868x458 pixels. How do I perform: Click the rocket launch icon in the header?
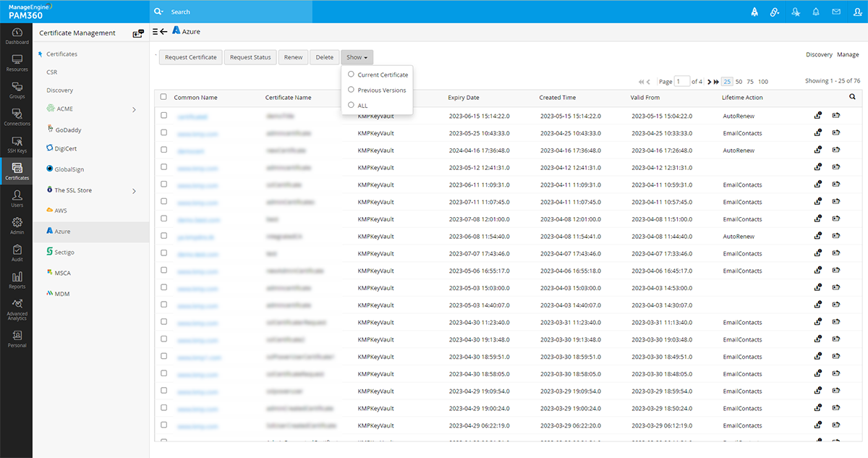coord(754,11)
